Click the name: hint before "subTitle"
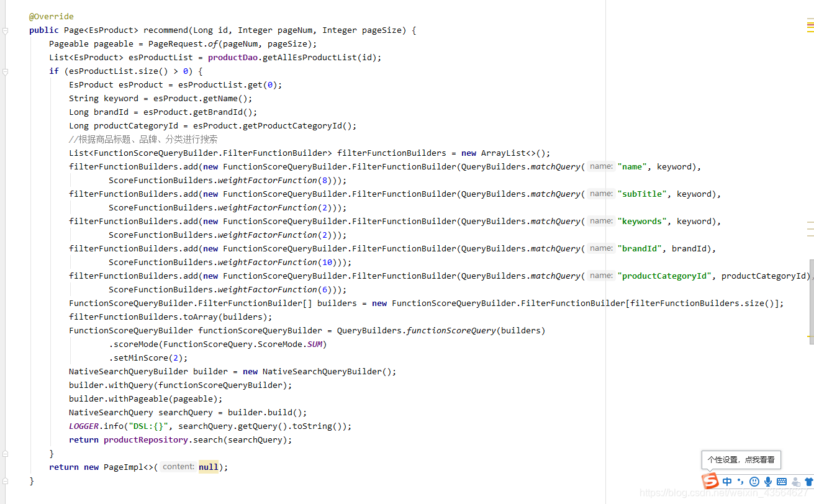814x504 pixels. [601, 194]
